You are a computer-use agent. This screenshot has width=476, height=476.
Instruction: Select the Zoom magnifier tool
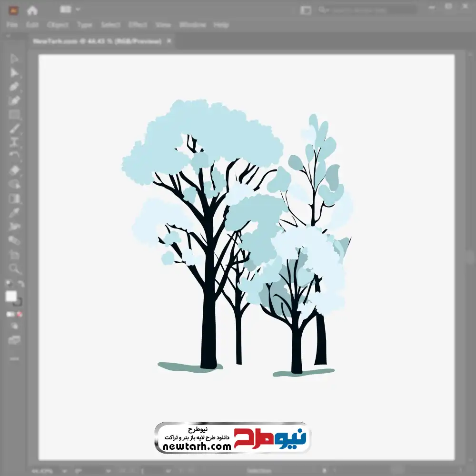pyautogui.click(x=14, y=268)
